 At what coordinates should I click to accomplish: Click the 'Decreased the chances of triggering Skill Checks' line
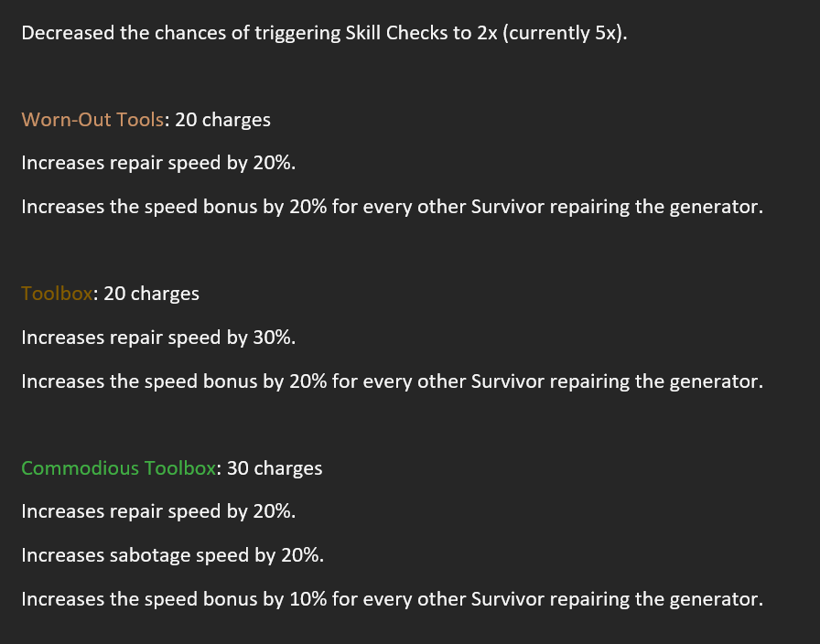(324, 33)
